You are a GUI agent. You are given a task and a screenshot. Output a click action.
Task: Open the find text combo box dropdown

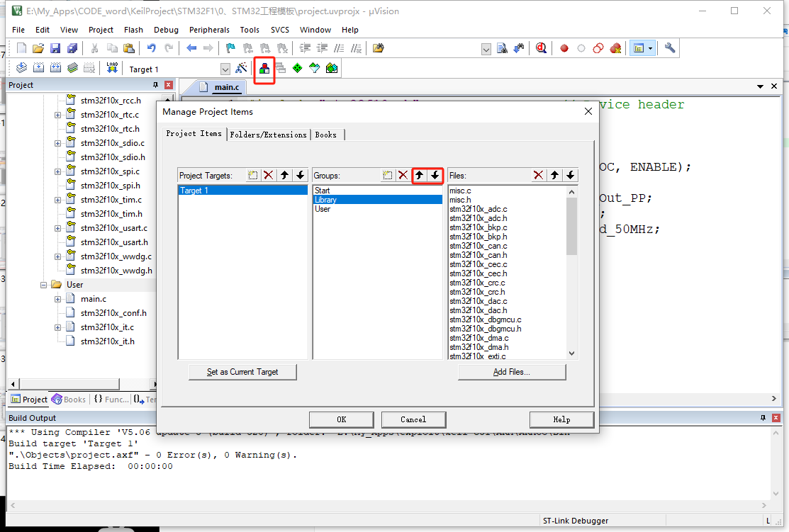coord(486,50)
